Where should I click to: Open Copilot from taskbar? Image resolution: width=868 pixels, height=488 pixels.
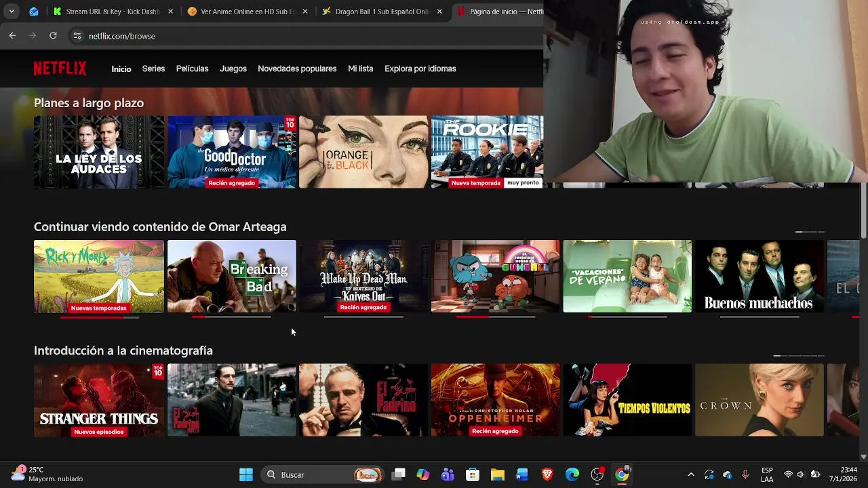point(423,474)
